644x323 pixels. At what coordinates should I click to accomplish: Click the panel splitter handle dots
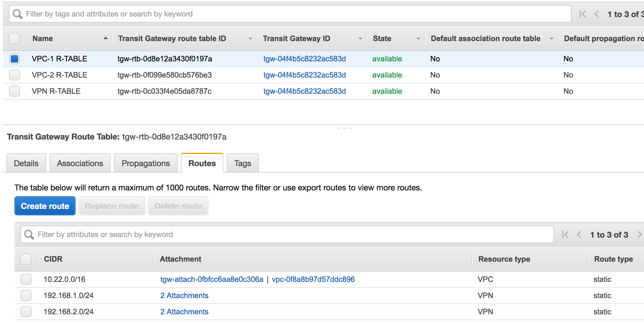coord(345,128)
